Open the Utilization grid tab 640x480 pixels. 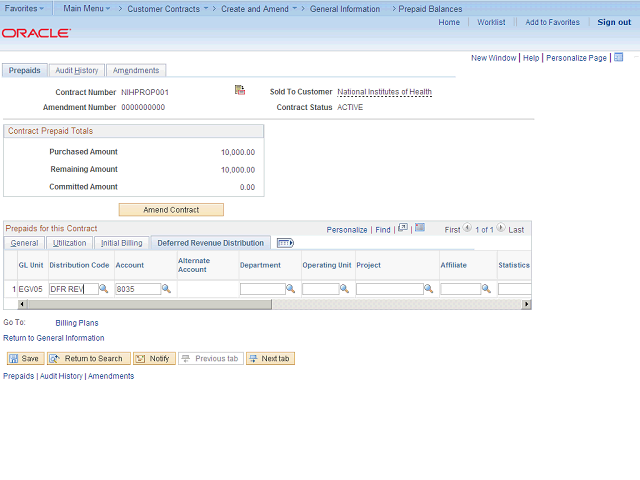click(x=69, y=243)
